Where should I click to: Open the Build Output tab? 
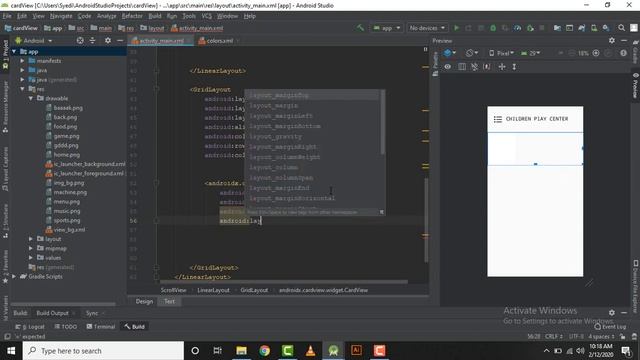[x=53, y=313]
